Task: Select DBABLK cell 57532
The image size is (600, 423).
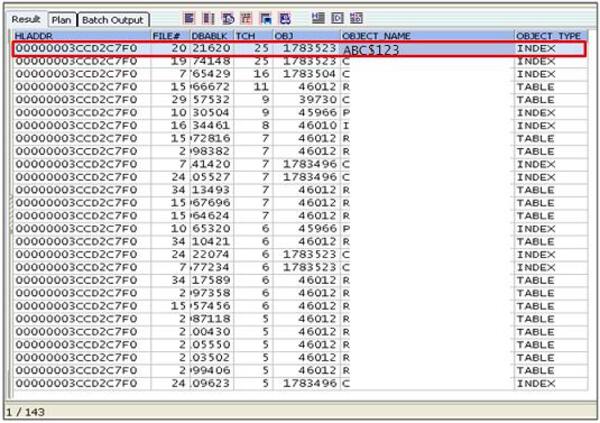Action: [212, 100]
